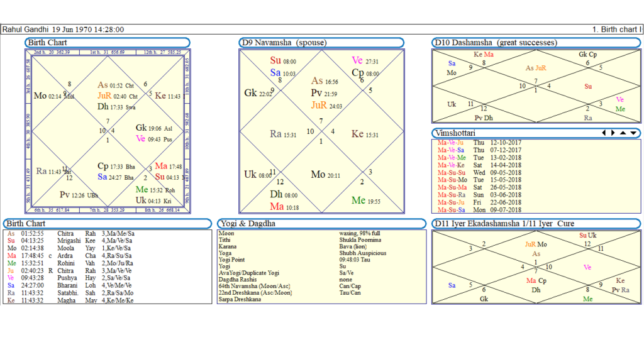Select the Ma-Ve-Me dasha row
This screenshot has width=644, height=362.
tap(479, 158)
